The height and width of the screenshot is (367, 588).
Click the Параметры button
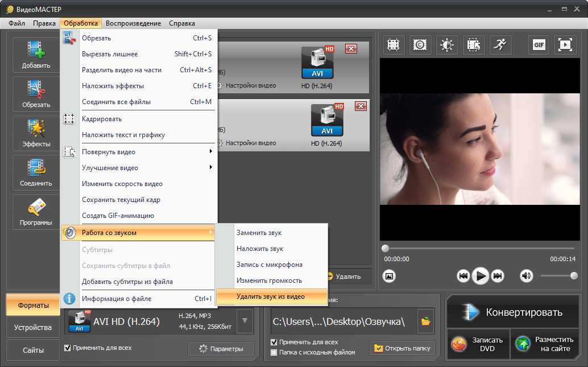click(x=221, y=349)
